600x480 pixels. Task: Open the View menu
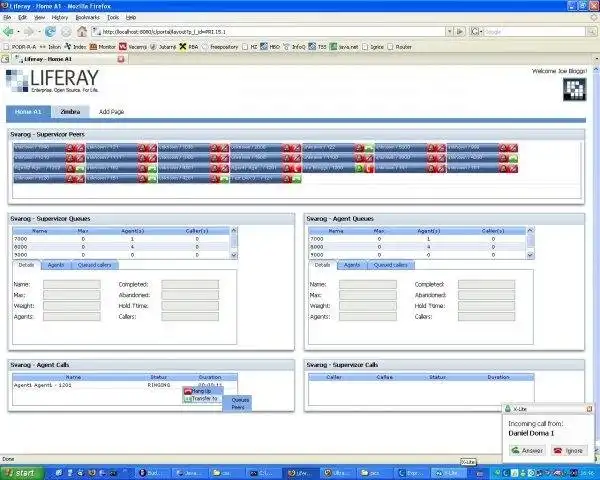tap(39, 17)
